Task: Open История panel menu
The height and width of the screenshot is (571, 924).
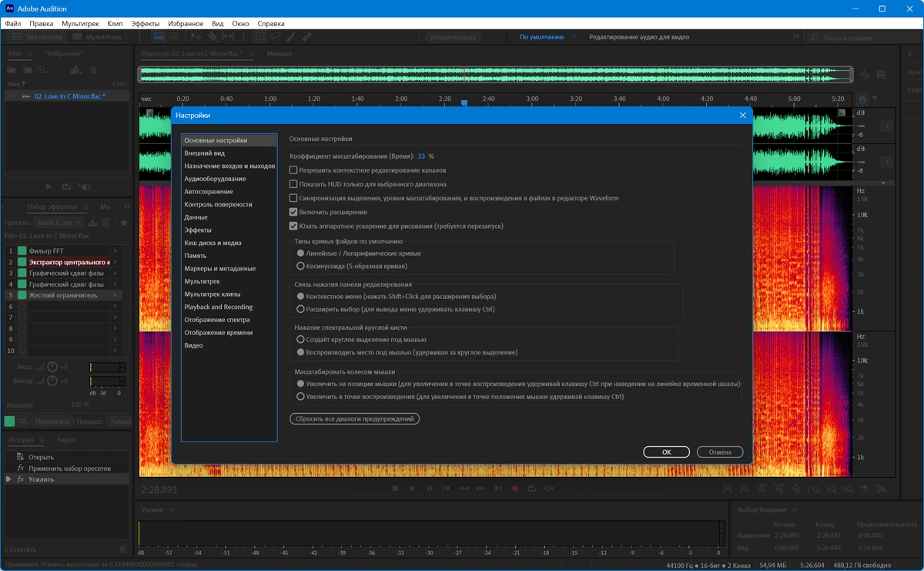Action: pos(40,440)
